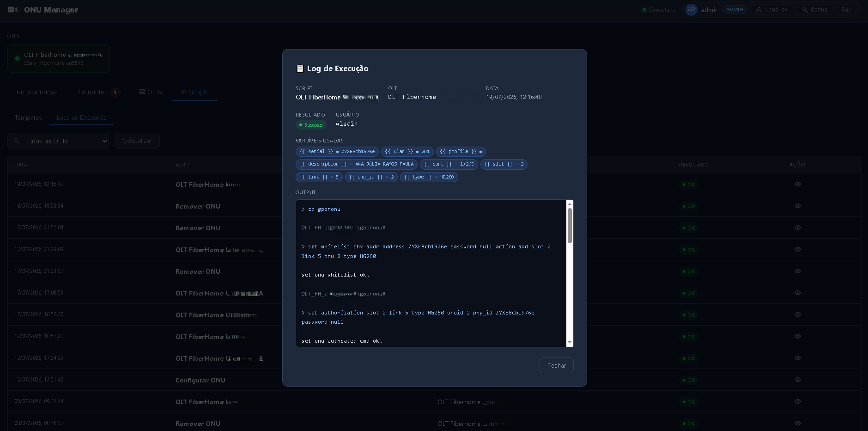The height and width of the screenshot is (431, 868).
Task: Click Remover ONU in 18/07/2026 row
Action: click(x=198, y=206)
